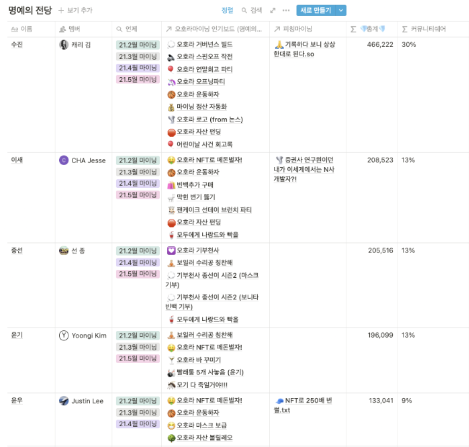The image size is (469, 447).
Task: Click Justin Lee profile avatar
Action: (64, 401)
